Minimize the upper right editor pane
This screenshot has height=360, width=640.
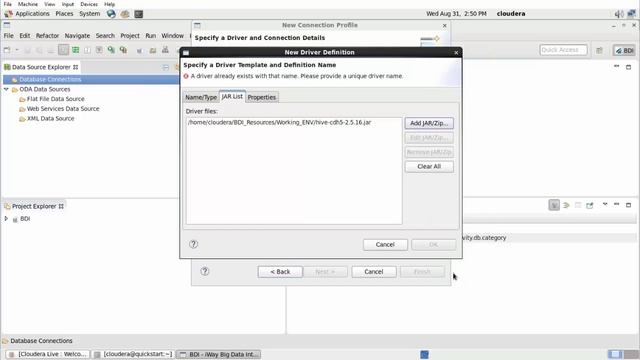pyautogui.click(x=616, y=67)
